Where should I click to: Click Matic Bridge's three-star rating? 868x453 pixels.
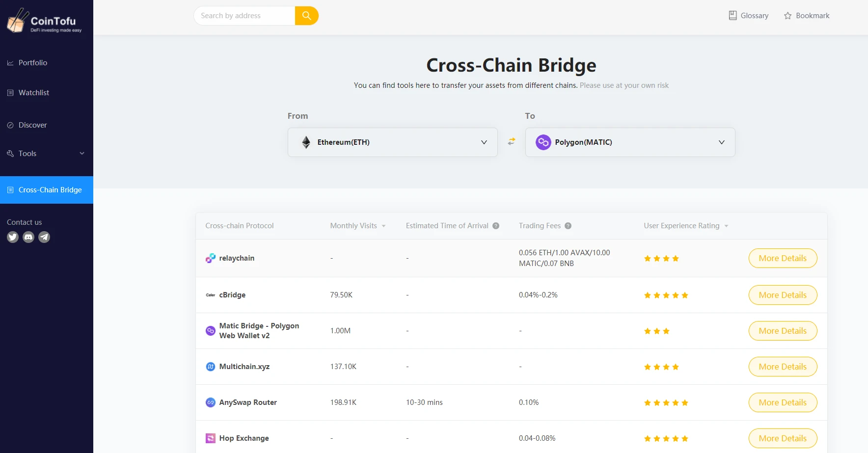pyautogui.click(x=656, y=331)
